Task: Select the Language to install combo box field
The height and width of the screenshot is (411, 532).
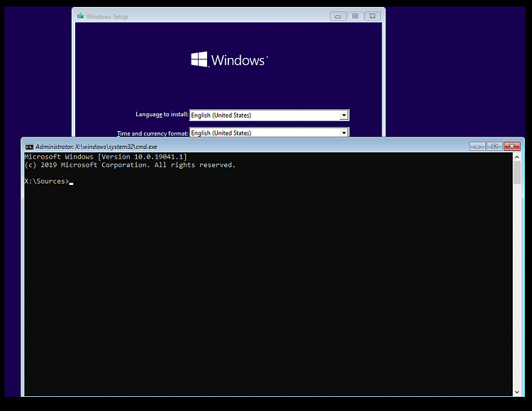Action: pyautogui.click(x=269, y=116)
